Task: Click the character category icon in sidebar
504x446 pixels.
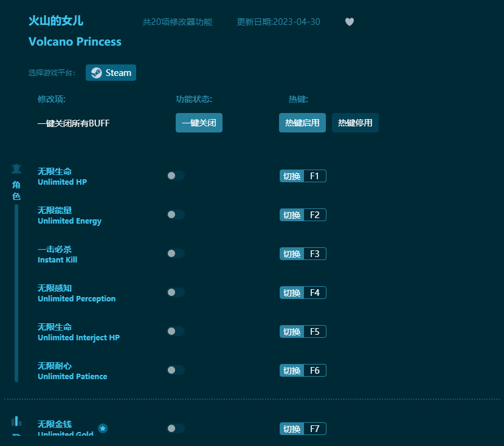Action: coord(16,168)
